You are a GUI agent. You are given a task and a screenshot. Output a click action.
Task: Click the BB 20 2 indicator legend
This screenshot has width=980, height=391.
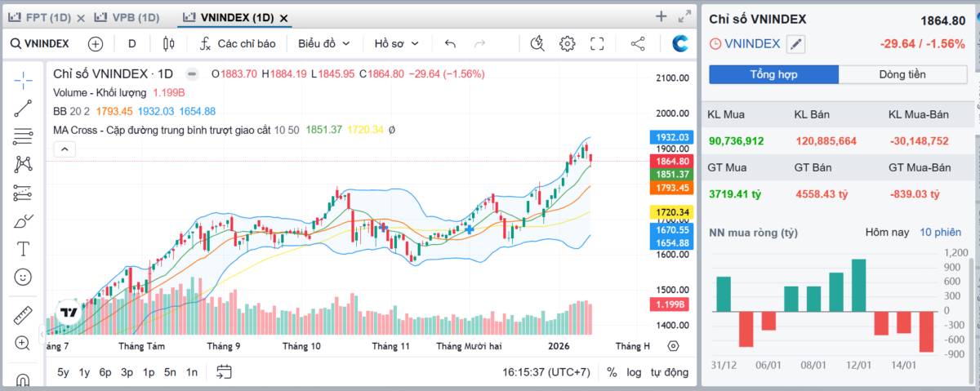click(x=71, y=111)
